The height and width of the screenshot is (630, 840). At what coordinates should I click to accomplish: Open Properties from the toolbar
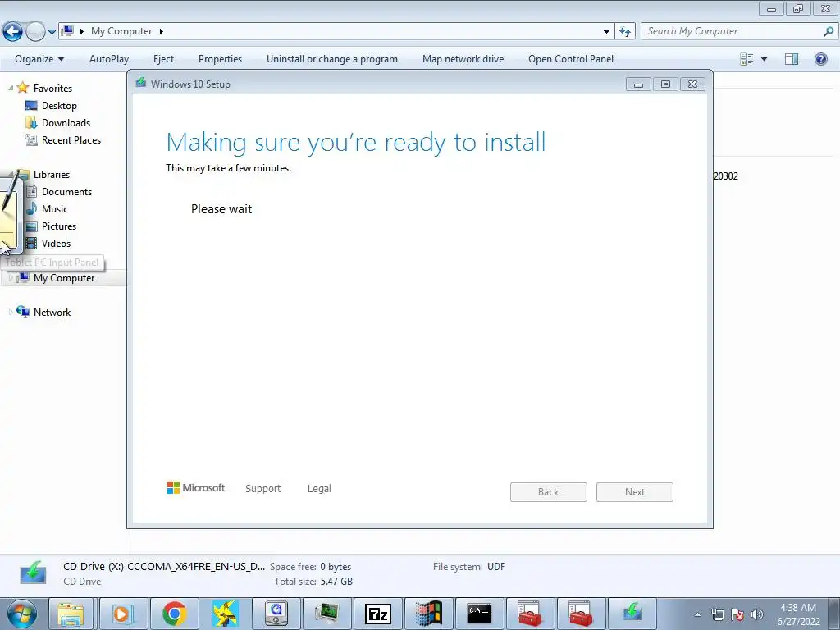[220, 59]
